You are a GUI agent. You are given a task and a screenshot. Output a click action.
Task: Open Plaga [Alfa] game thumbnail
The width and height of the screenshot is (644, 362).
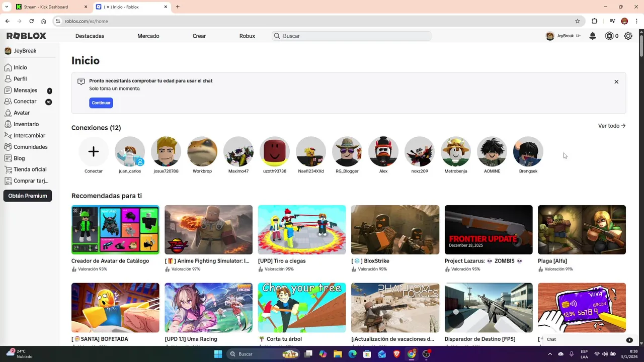tap(582, 230)
